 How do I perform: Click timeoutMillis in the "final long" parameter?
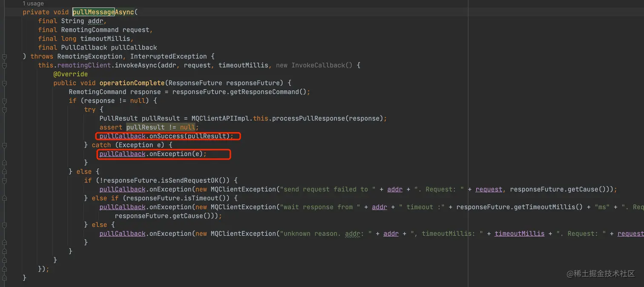pyautogui.click(x=105, y=39)
